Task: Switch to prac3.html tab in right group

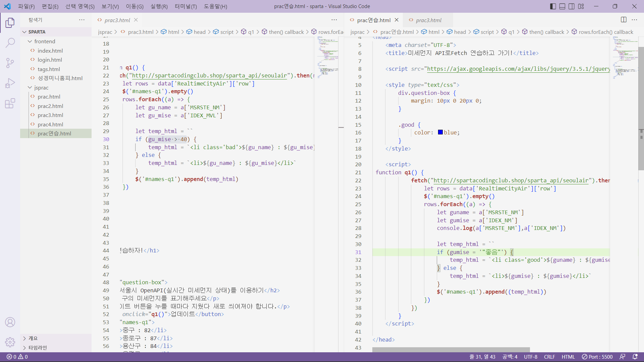Action: click(428, 20)
